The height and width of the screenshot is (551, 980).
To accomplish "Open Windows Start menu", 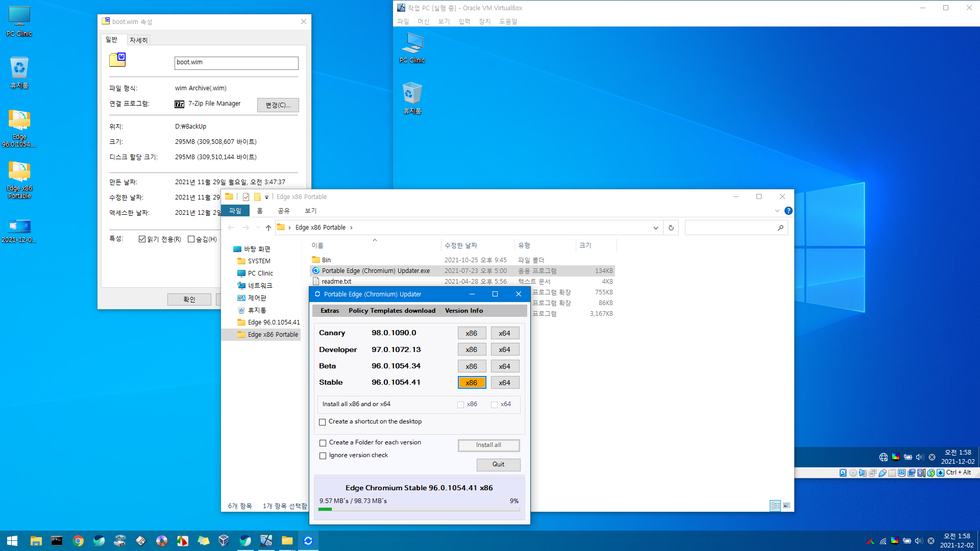I will 12,541.
